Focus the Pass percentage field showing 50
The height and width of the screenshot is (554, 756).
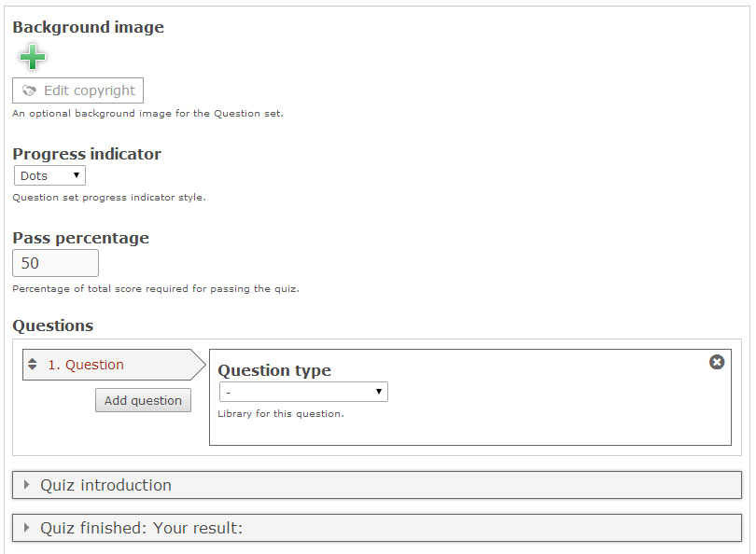tap(55, 263)
